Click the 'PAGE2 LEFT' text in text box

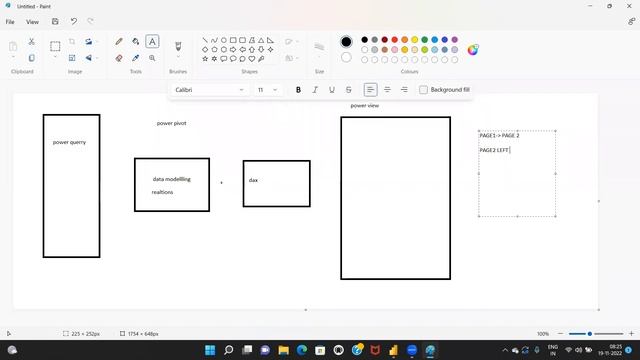tap(494, 150)
